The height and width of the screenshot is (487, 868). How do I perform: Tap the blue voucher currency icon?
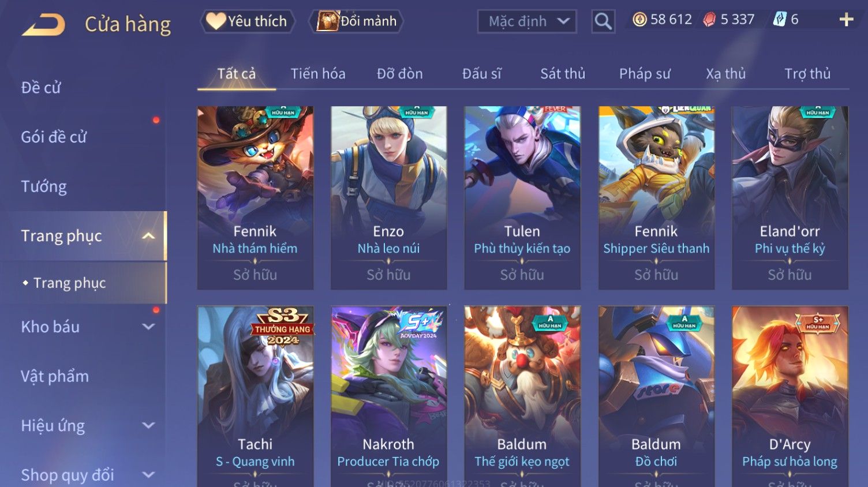(x=780, y=20)
